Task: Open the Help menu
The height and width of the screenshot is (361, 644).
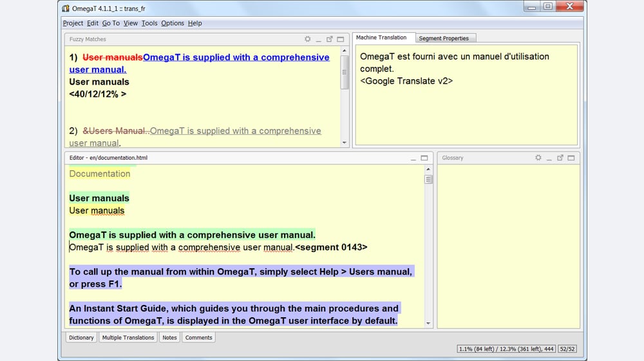Action: coord(194,23)
